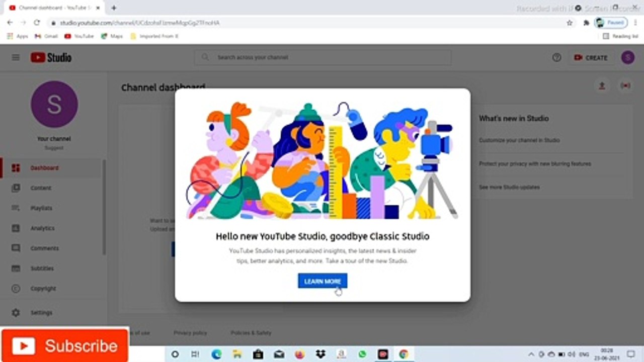This screenshot has width=644, height=362.
Task: Click the Windows search circle in taskbar
Action: point(175,354)
